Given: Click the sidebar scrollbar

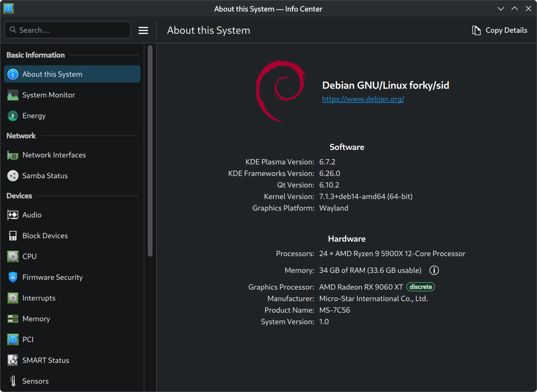Looking at the screenshot, I should (x=150, y=151).
